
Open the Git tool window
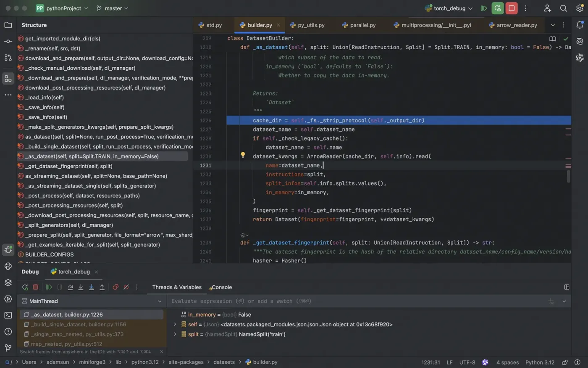tap(8, 348)
